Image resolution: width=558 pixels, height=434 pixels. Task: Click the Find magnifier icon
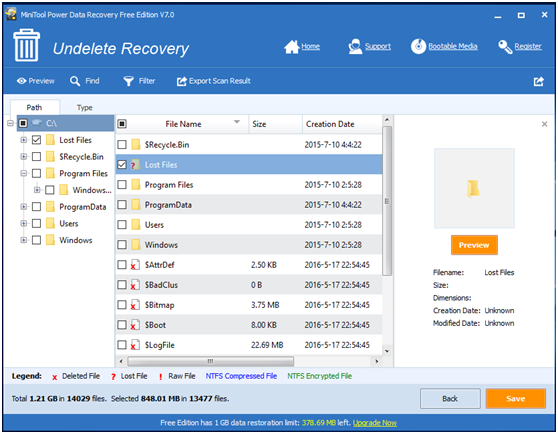75,81
